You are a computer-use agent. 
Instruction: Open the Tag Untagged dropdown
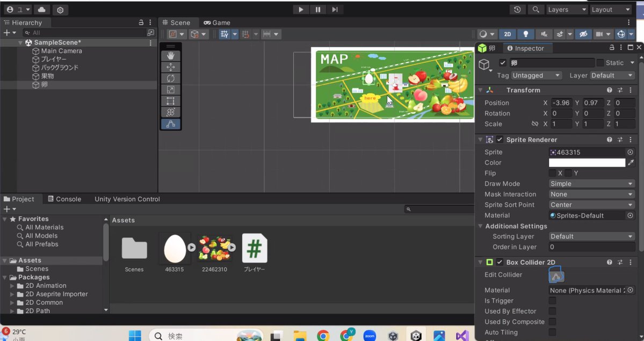coord(537,76)
